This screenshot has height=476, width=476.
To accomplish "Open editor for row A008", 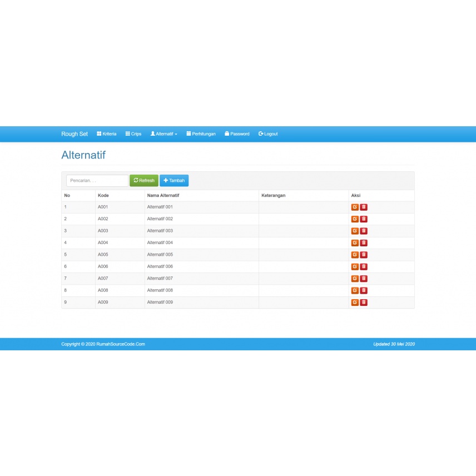I will pos(355,290).
